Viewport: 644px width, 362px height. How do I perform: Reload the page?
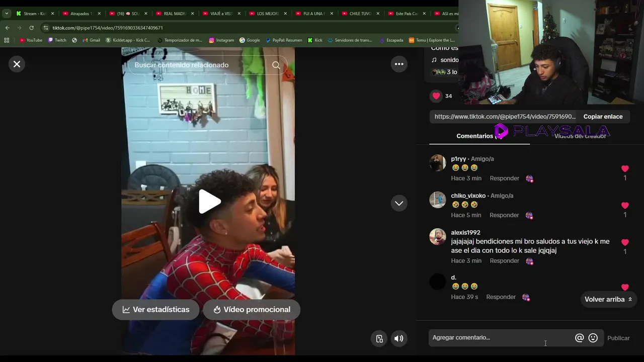click(x=31, y=28)
